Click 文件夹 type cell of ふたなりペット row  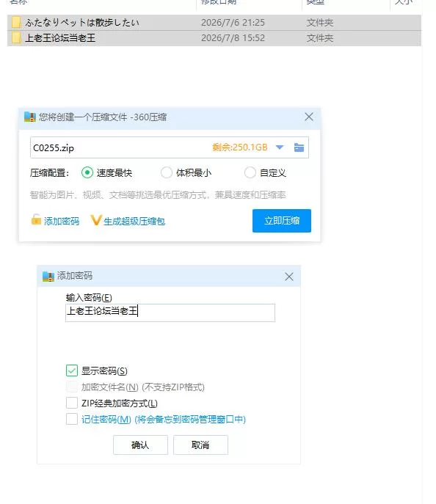tap(319, 23)
